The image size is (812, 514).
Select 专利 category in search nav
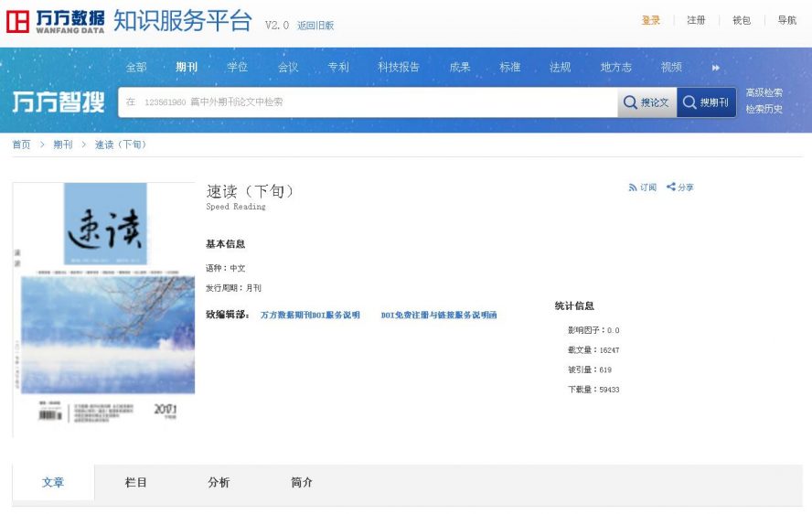point(338,68)
